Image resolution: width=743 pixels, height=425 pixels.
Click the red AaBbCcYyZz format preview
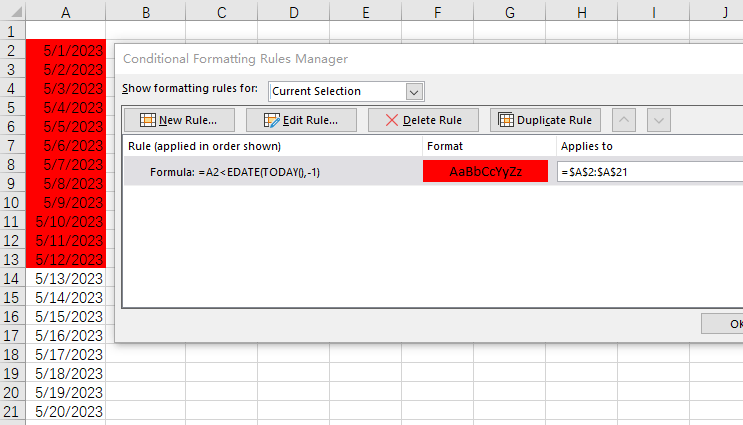(485, 171)
